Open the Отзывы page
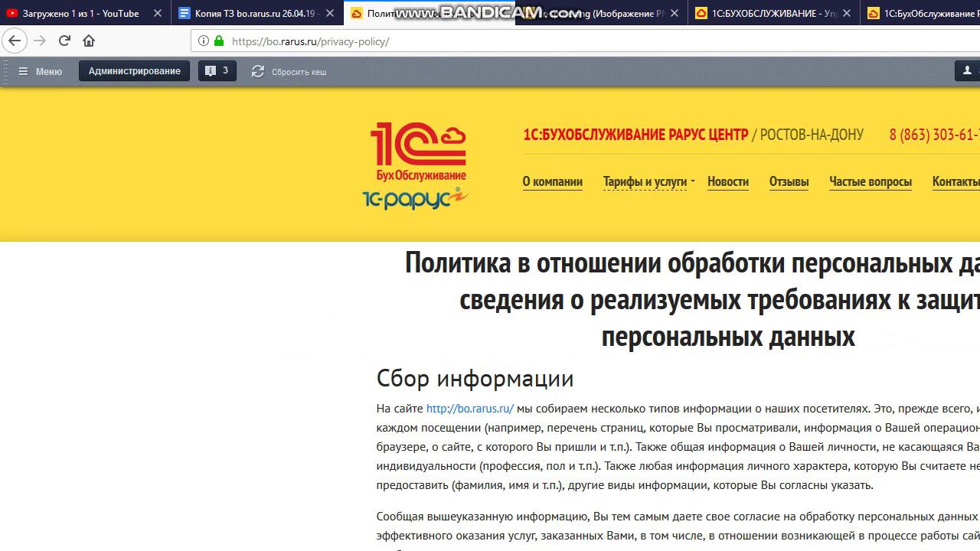Image resolution: width=980 pixels, height=551 pixels. coord(789,182)
